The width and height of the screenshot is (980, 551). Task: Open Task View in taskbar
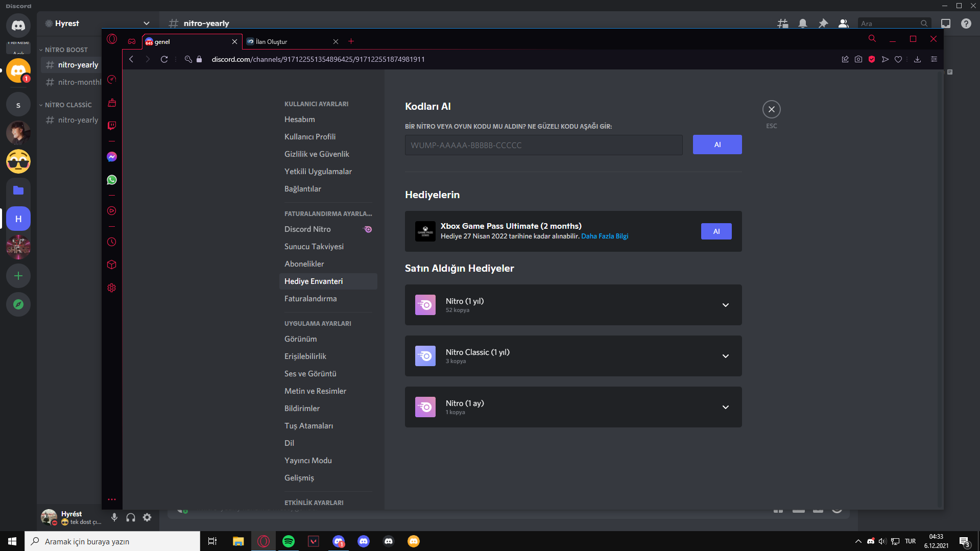[x=212, y=541]
